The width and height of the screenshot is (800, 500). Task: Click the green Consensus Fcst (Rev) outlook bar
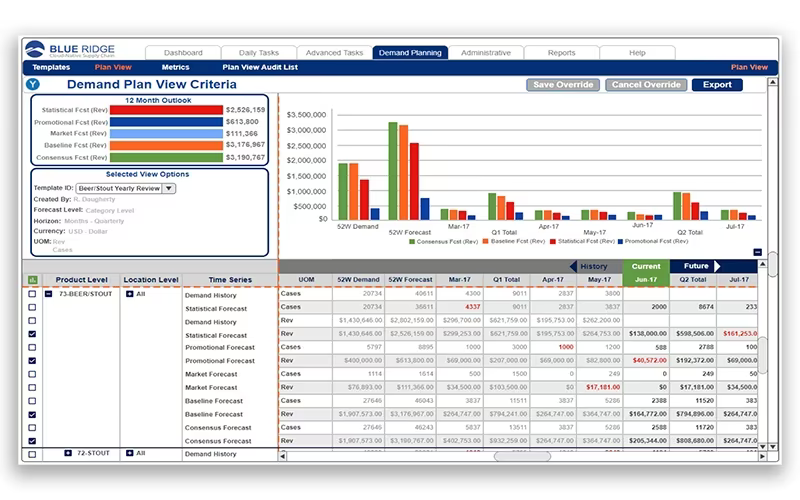[166, 157]
